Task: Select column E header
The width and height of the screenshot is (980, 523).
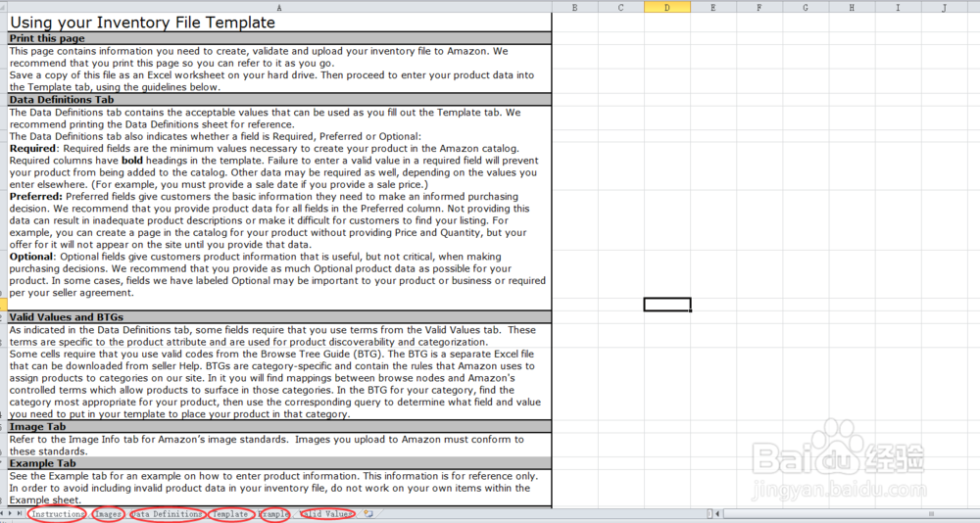Action: point(713,7)
